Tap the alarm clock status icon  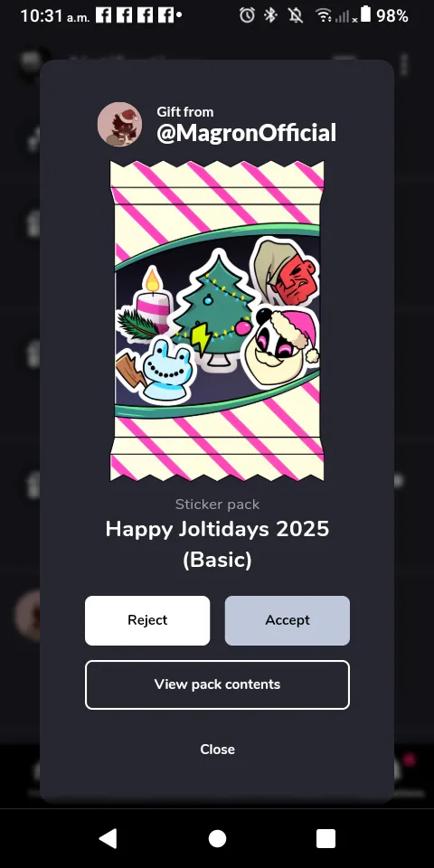pyautogui.click(x=247, y=15)
